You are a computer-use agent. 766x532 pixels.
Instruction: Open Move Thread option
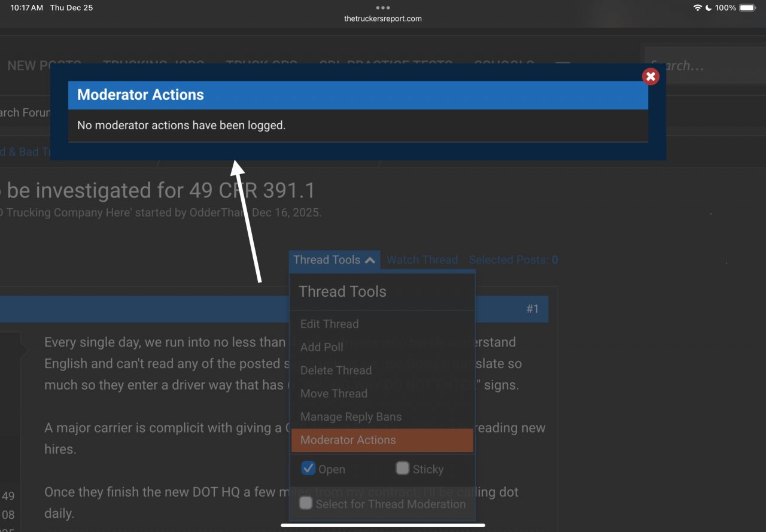333,393
